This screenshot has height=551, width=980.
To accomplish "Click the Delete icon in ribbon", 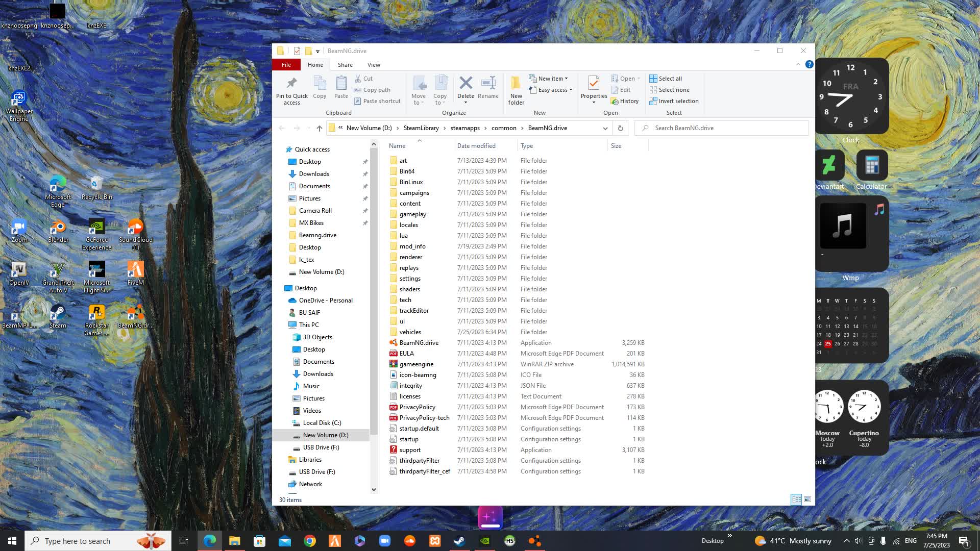I will [x=465, y=83].
